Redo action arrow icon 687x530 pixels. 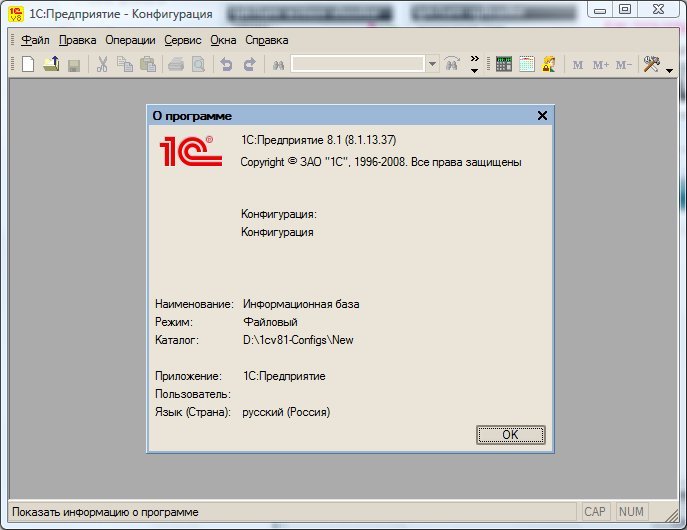coord(249,64)
